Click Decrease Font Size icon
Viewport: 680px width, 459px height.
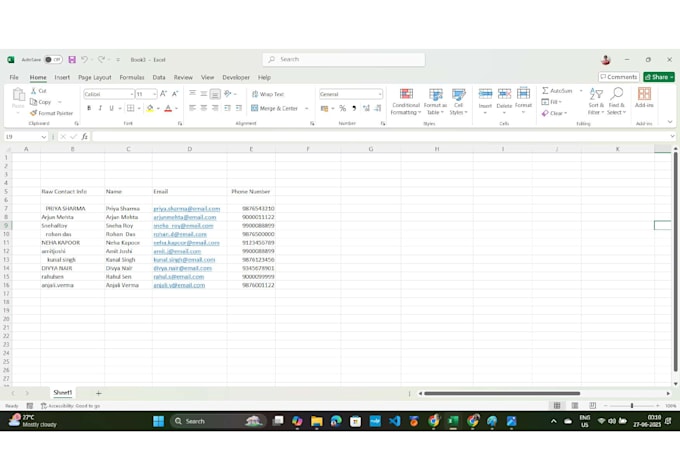(175, 94)
